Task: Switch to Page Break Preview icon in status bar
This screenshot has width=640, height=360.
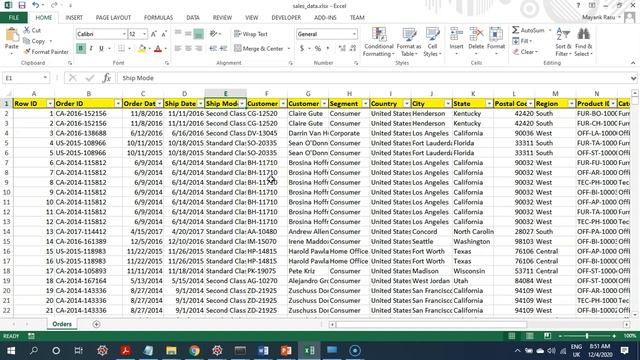Action: pyautogui.click(x=547, y=336)
